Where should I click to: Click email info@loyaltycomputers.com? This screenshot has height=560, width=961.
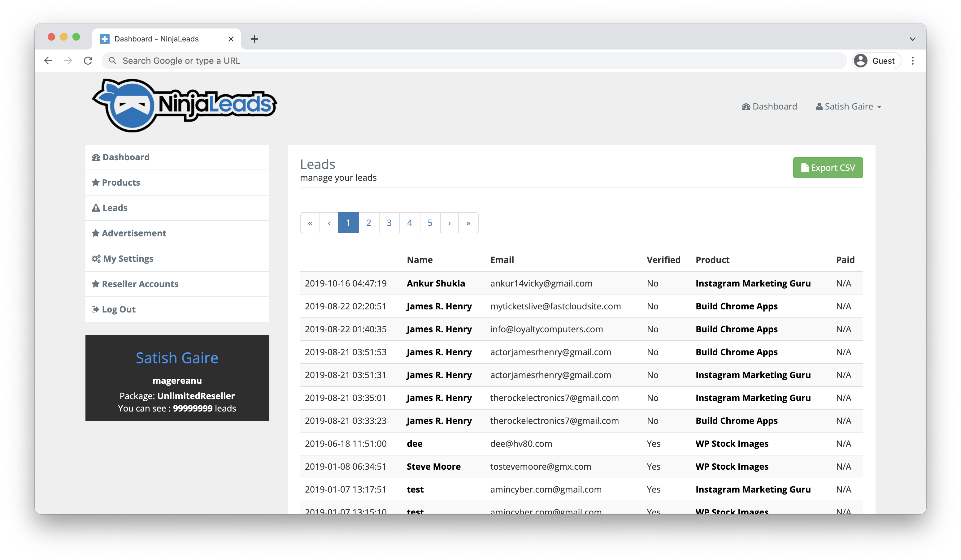pyautogui.click(x=546, y=329)
